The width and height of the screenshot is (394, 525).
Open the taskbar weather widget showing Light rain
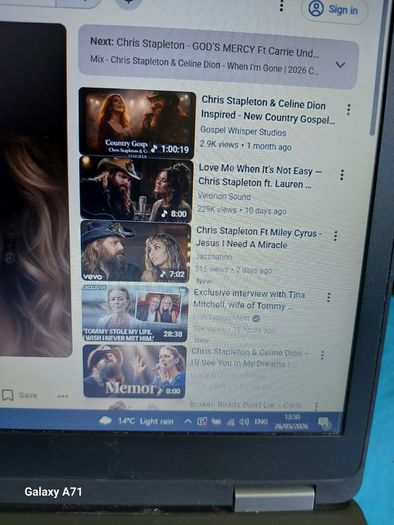(136, 421)
